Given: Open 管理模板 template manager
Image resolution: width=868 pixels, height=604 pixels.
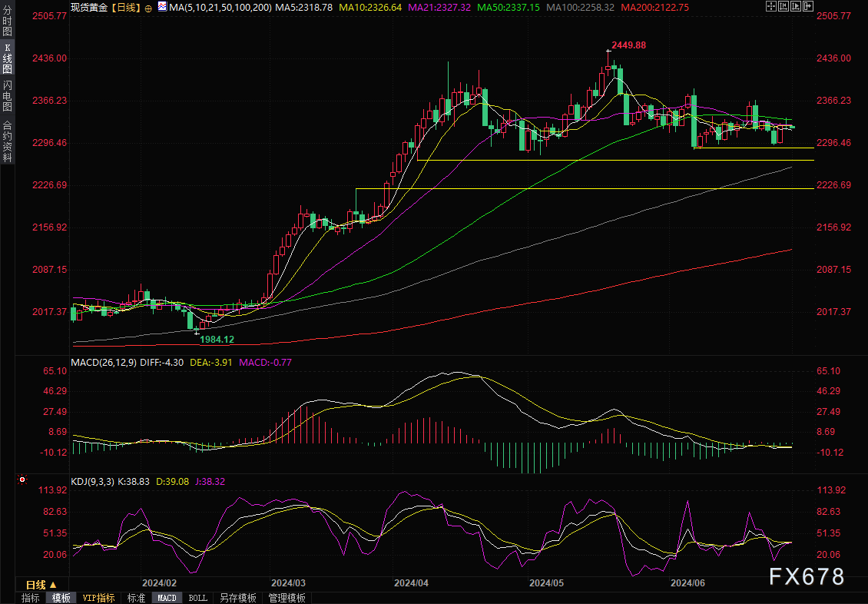Looking at the screenshot, I should point(287,598).
